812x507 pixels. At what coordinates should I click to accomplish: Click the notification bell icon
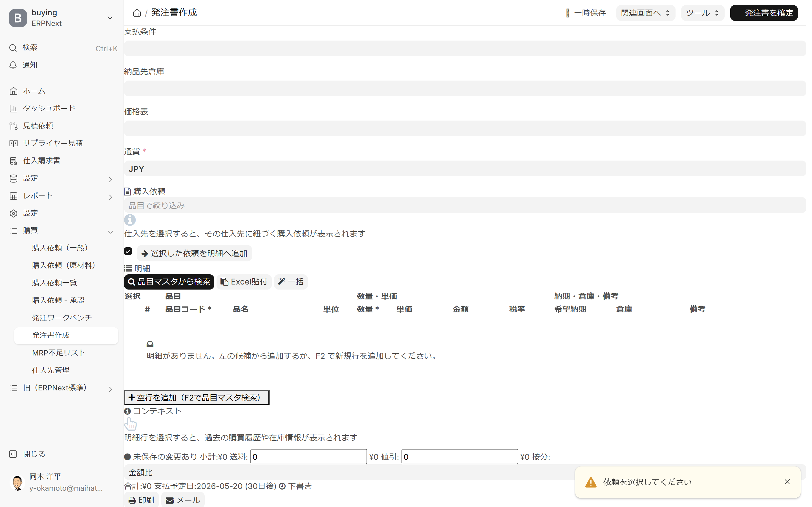click(13, 65)
